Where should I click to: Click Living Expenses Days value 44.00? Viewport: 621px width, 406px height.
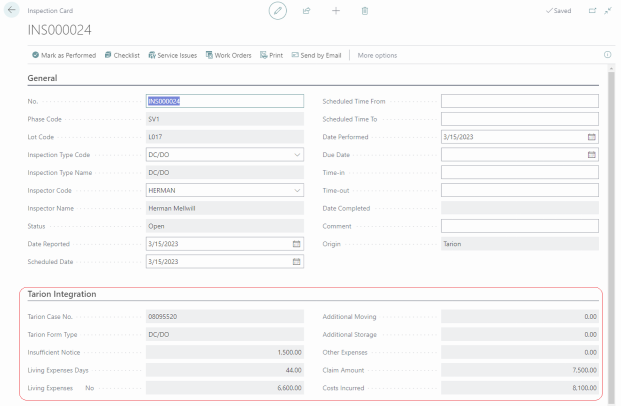tap(225, 370)
